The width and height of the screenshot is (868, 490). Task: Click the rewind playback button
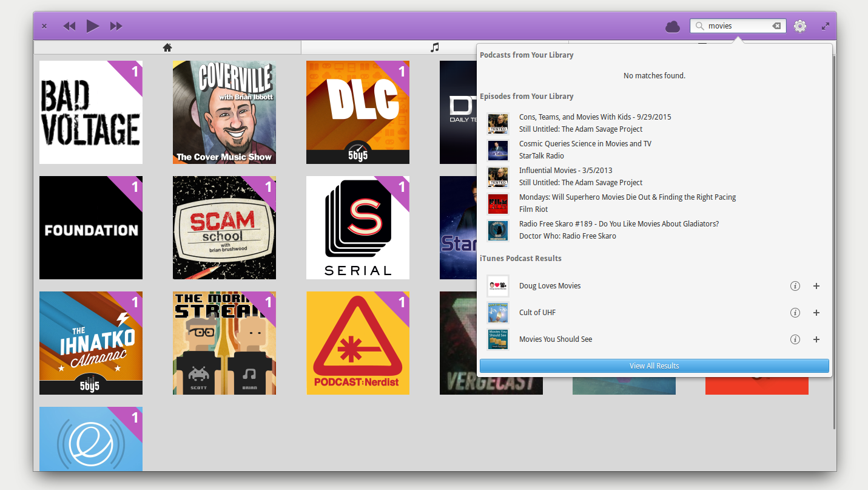click(69, 26)
